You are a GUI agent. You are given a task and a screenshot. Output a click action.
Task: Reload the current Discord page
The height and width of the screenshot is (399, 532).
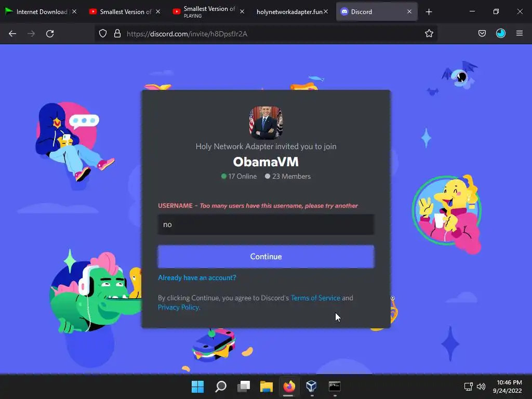point(50,34)
